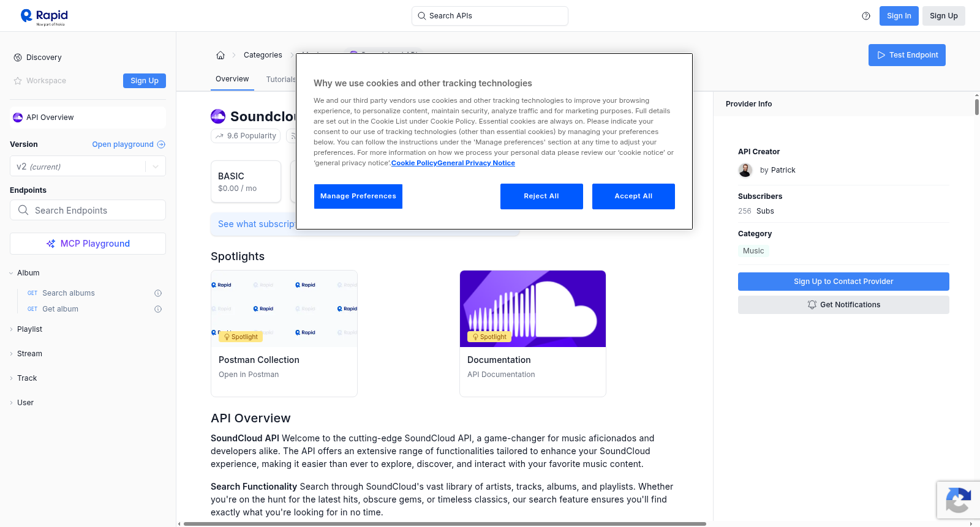Image resolution: width=980 pixels, height=527 pixels.
Task: Click the Get Notifications button
Action: pos(843,305)
